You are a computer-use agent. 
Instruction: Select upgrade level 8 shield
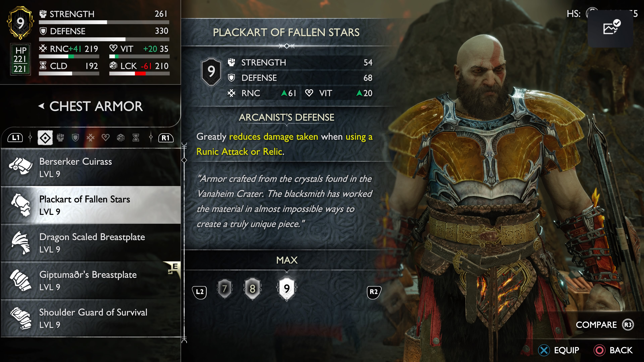click(253, 289)
